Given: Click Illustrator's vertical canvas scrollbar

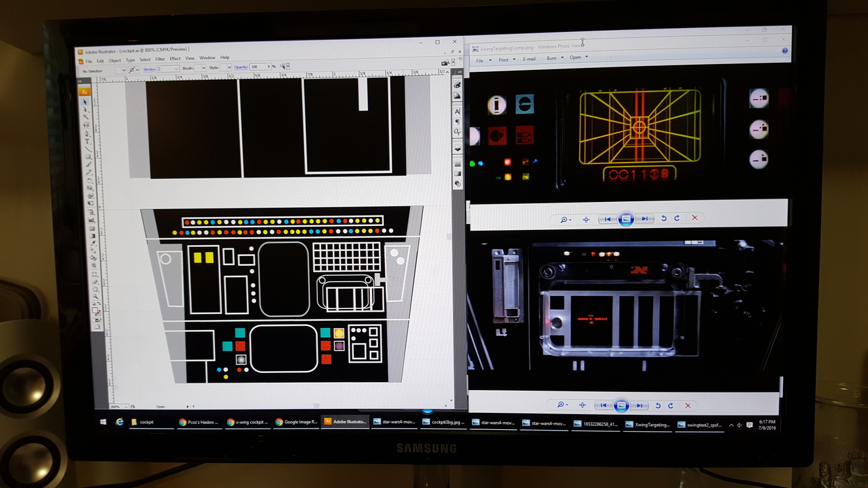Looking at the screenshot, I should [x=450, y=235].
